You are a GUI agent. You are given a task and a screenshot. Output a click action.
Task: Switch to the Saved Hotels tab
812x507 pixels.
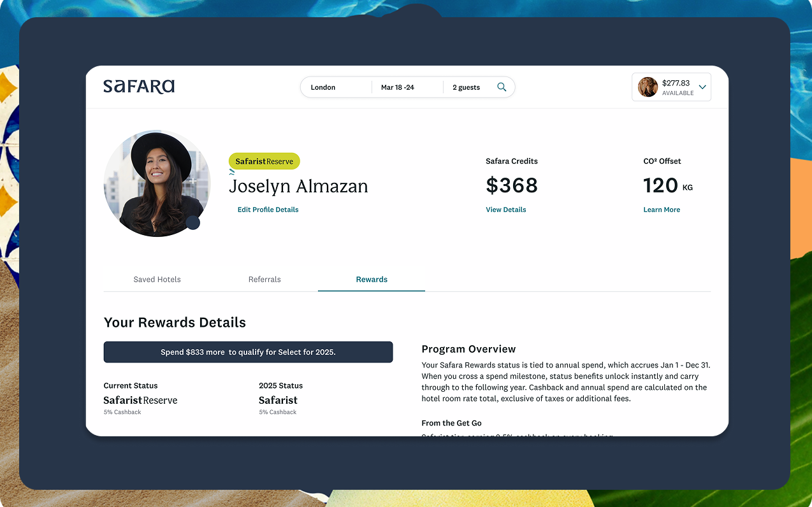coord(157,280)
